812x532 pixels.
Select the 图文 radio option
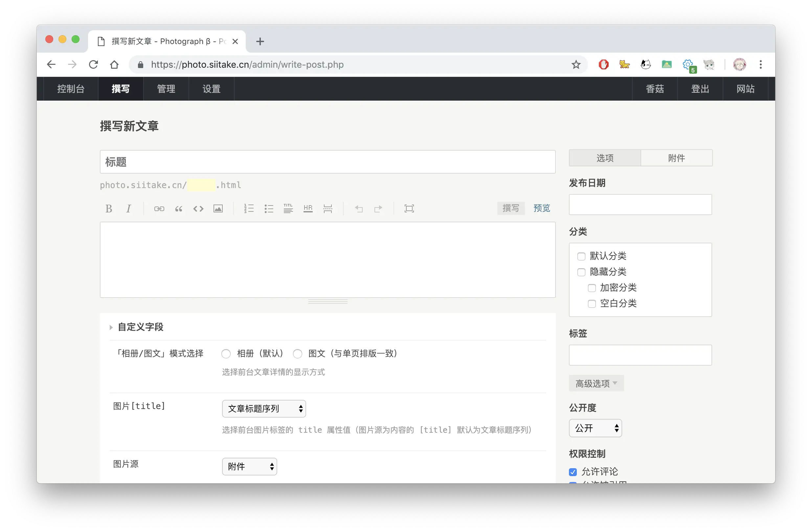[298, 353]
